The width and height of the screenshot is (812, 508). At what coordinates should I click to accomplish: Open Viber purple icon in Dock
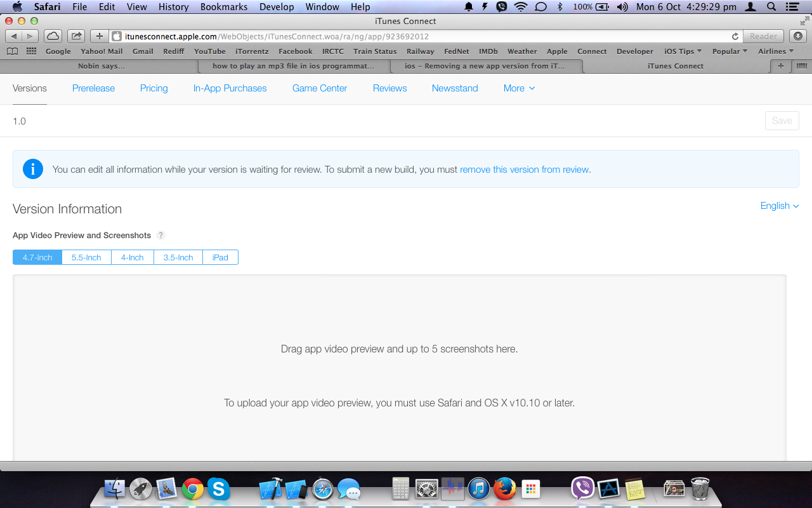click(x=583, y=488)
